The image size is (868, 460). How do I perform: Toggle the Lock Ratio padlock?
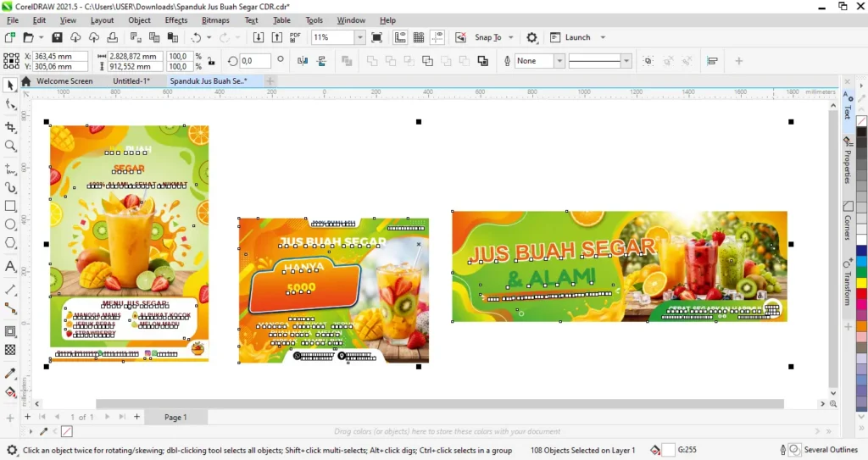(211, 61)
